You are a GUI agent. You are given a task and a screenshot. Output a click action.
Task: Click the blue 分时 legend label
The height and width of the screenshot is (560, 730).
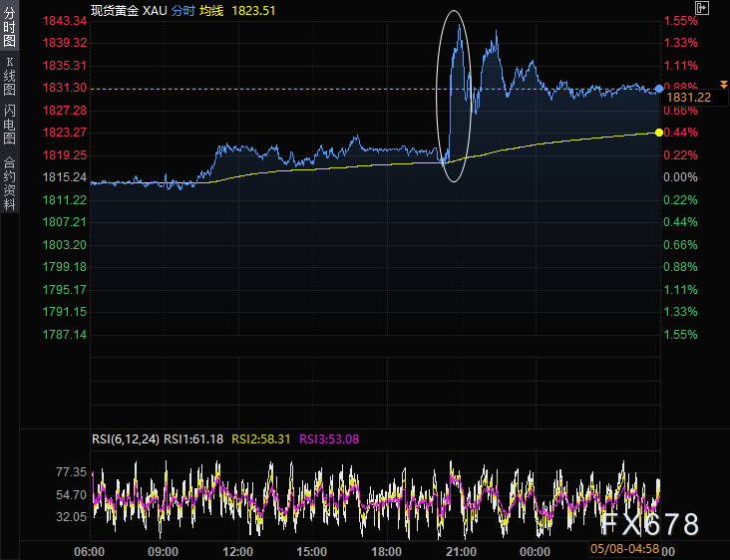182,11
